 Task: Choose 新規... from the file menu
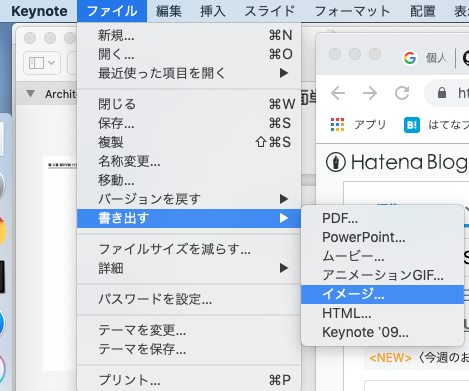189,35
